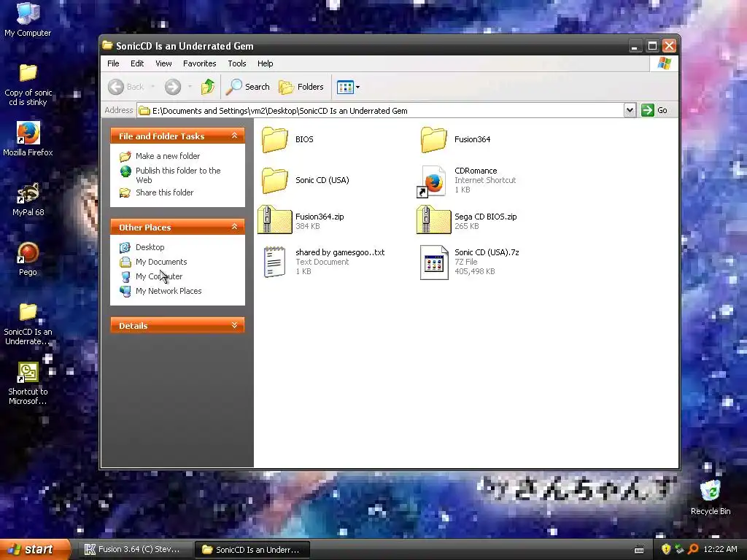Click the Back navigation button
This screenshot has width=747, height=560.
(x=125, y=87)
